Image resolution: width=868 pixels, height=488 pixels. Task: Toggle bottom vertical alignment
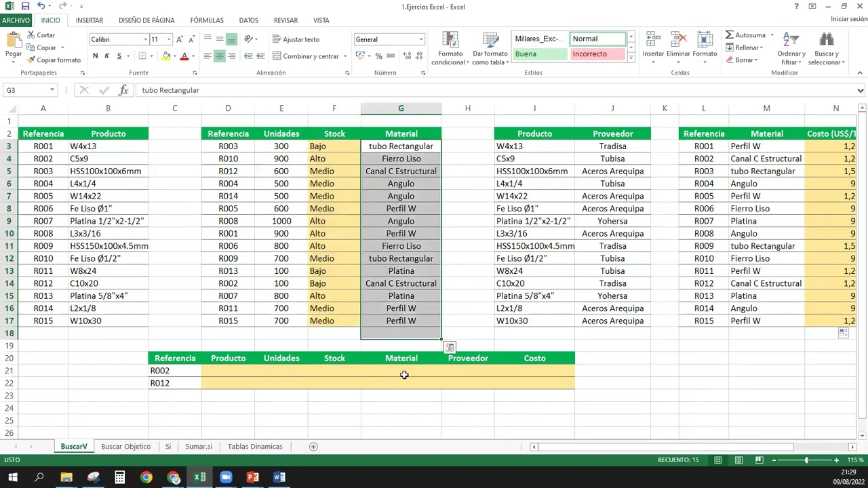click(231, 39)
